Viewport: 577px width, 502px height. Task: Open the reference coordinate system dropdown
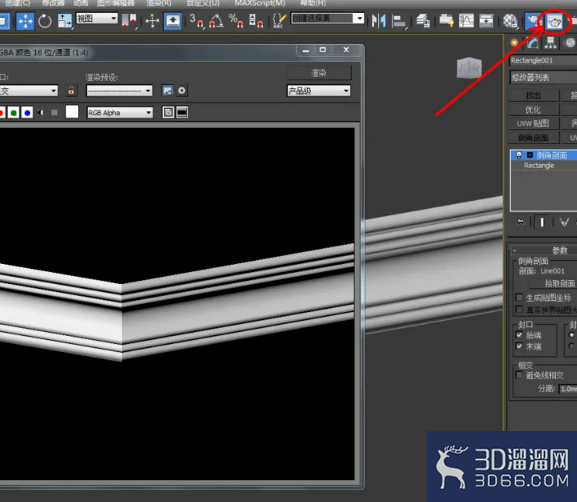point(97,18)
